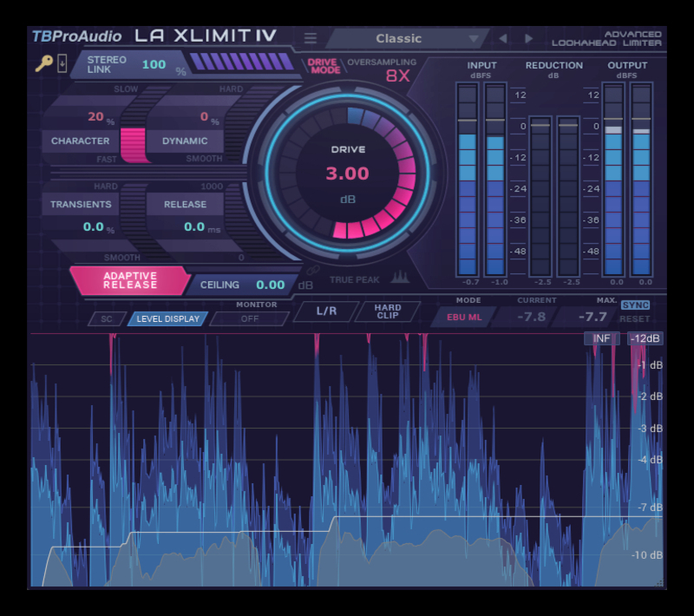Screen dimensions: 694x616
Task: Click the Drive Mode label
Action: click(x=323, y=66)
